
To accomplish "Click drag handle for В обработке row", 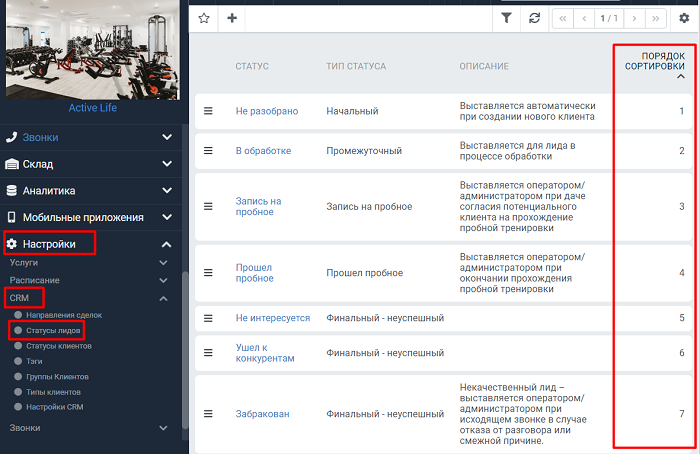I will [x=208, y=151].
